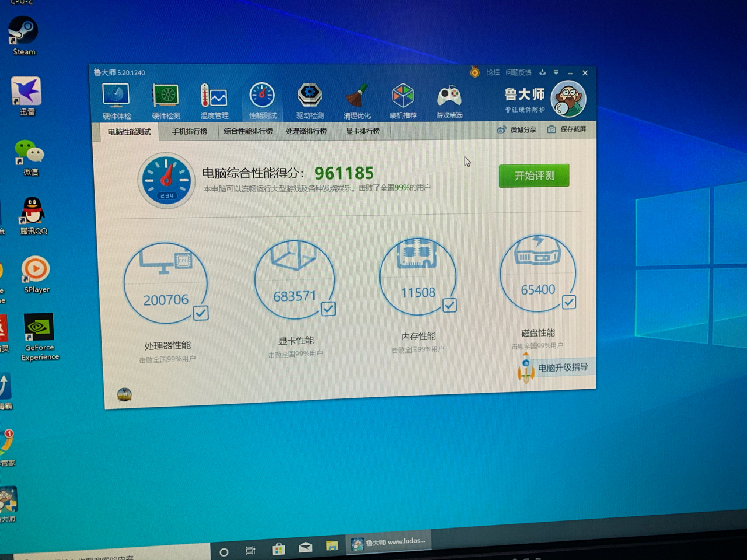Screen dimensions: 747x560
Task: Click the graphics card performance circle 683571
Action: tap(295, 279)
